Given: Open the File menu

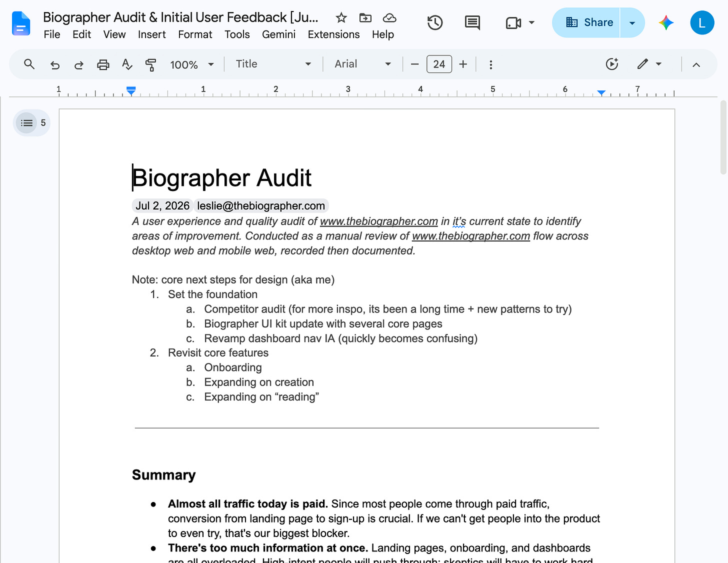Looking at the screenshot, I should [x=52, y=34].
